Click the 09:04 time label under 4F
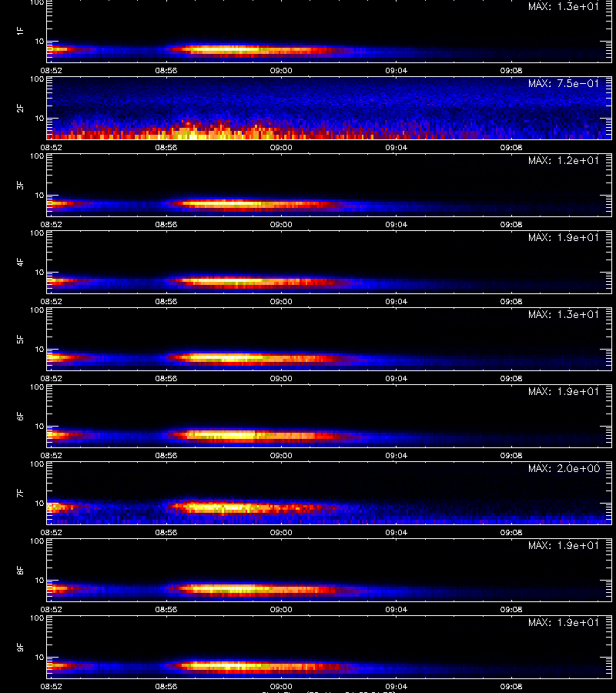Screen dimensions: 616x693 (x=397, y=301)
